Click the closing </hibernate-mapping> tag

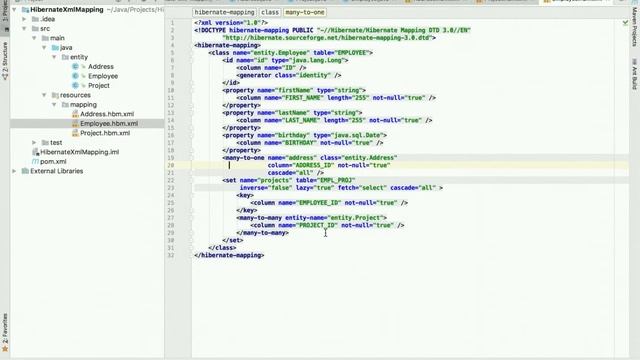coord(229,255)
